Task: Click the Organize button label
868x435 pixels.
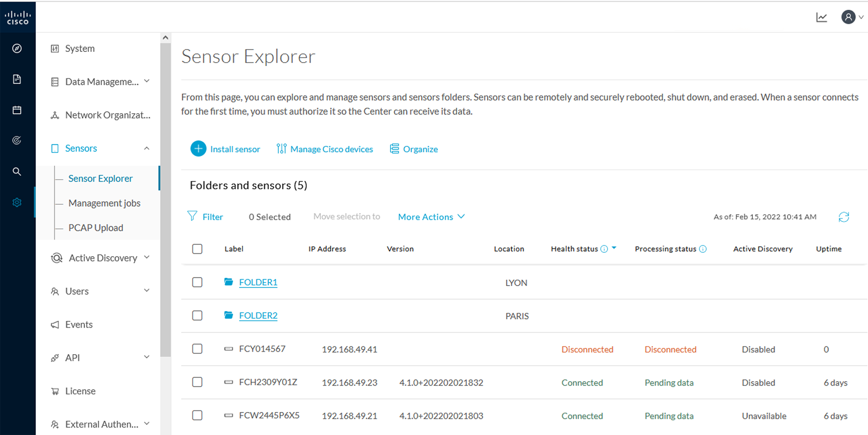Action: [420, 149]
